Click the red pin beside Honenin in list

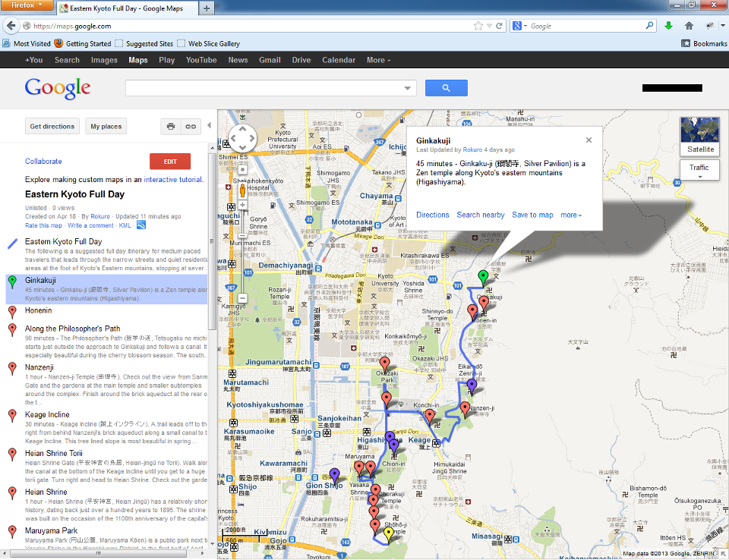pos(13,312)
